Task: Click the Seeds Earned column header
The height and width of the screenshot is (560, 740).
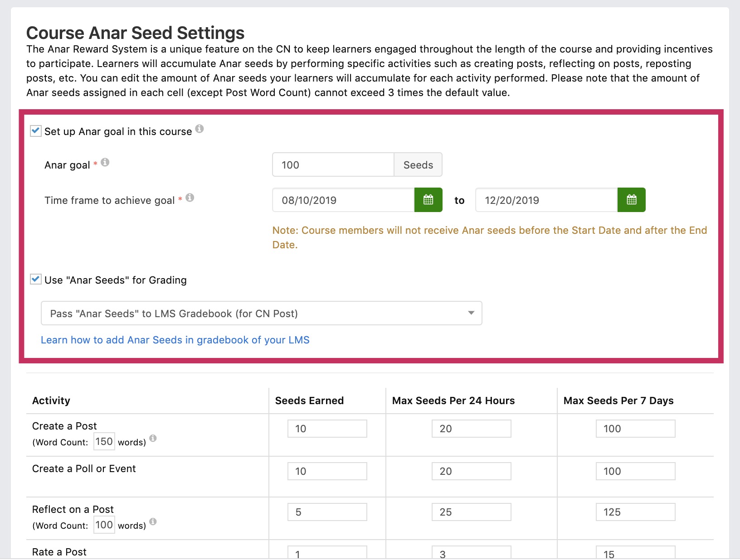Action: coord(309,401)
